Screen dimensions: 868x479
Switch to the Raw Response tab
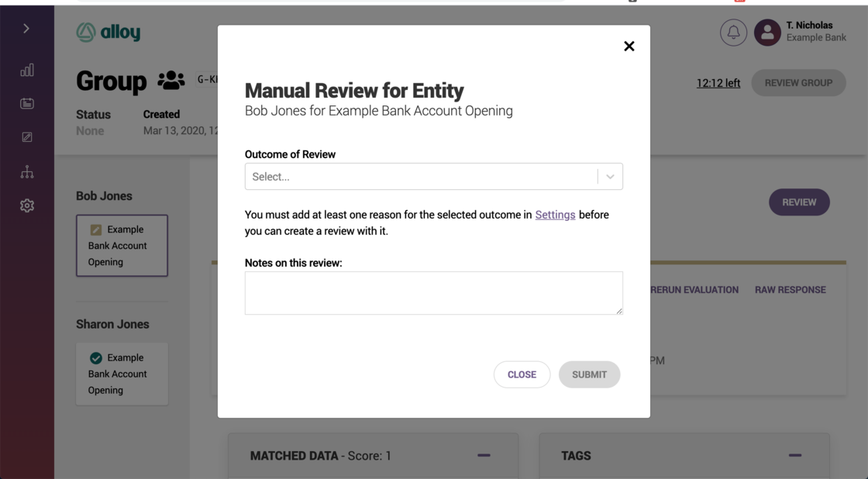coord(790,289)
